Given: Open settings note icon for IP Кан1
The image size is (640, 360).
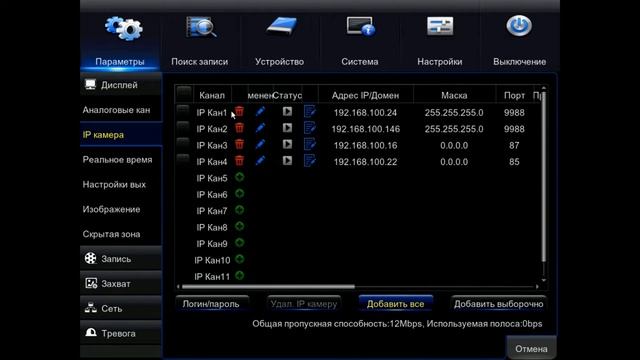Looking at the screenshot, I should [310, 111].
